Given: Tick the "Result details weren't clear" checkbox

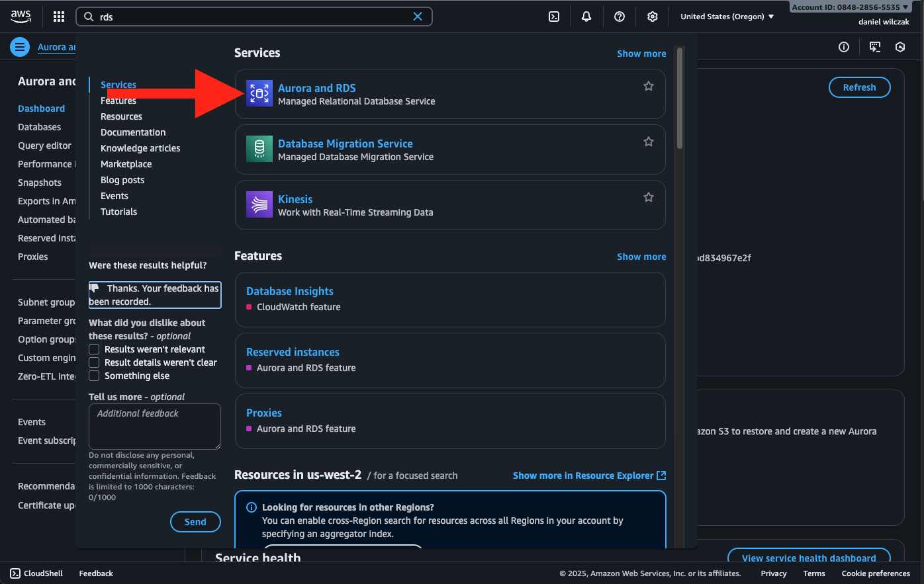Looking at the screenshot, I should pos(94,362).
